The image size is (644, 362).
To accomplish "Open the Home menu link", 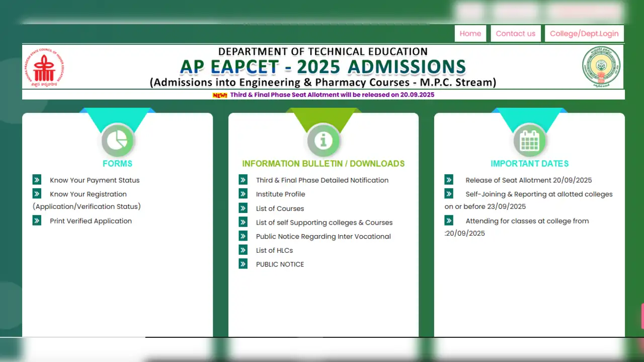I will [x=470, y=34].
